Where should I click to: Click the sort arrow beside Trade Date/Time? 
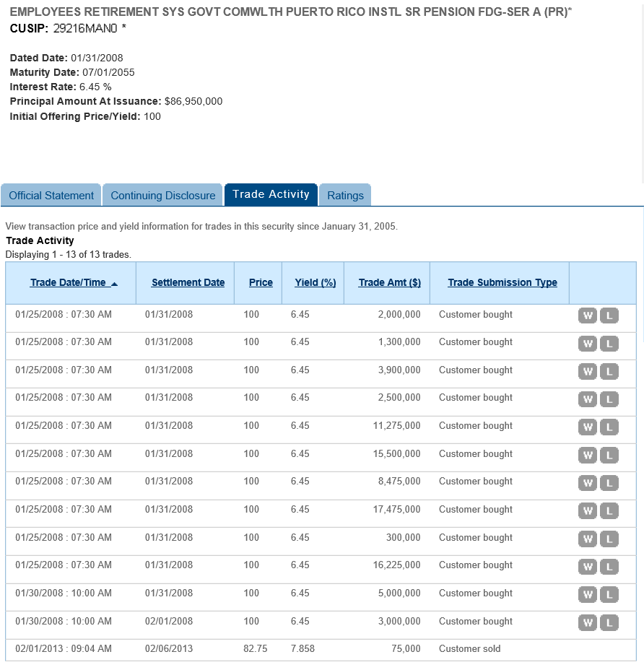pos(114,284)
